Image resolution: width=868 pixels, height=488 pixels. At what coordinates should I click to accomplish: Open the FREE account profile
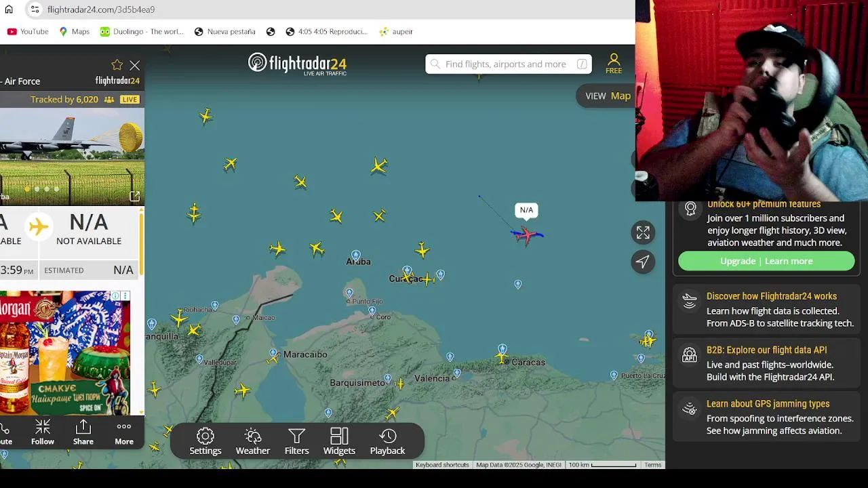(x=614, y=64)
